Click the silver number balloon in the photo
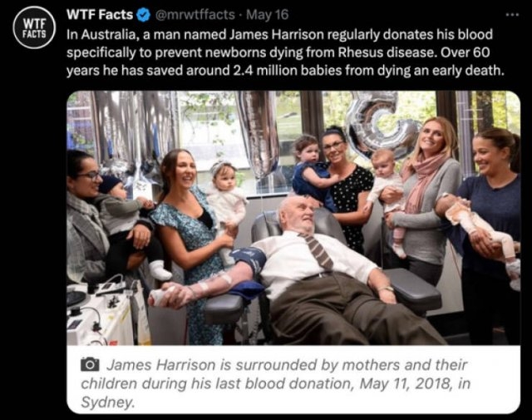Image resolution: width=532 pixels, height=420 pixels. coord(380,125)
